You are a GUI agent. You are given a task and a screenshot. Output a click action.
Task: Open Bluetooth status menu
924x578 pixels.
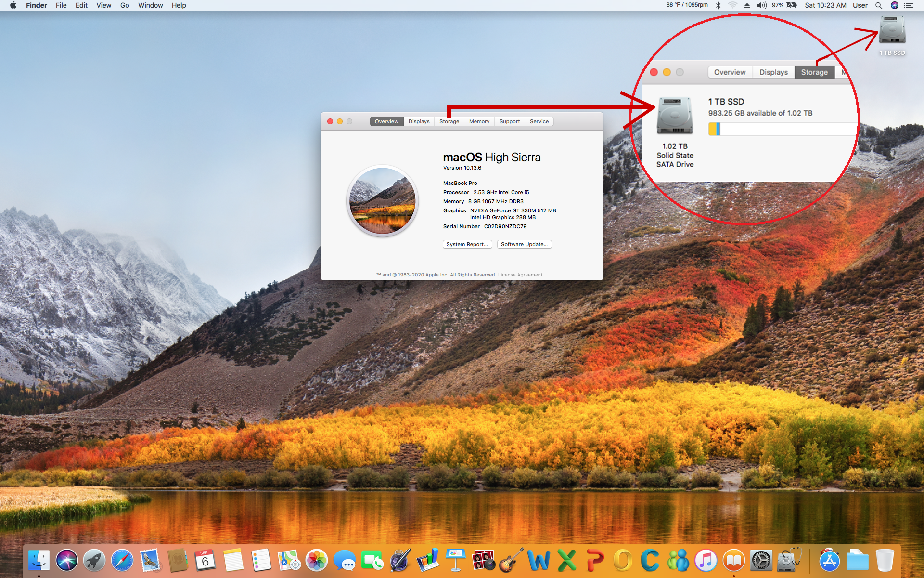(x=718, y=5)
